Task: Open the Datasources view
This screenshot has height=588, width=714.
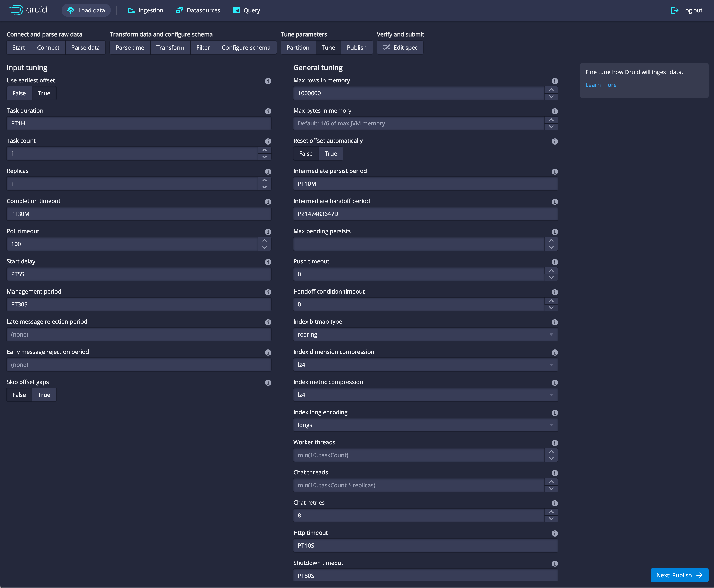Action: (x=198, y=10)
